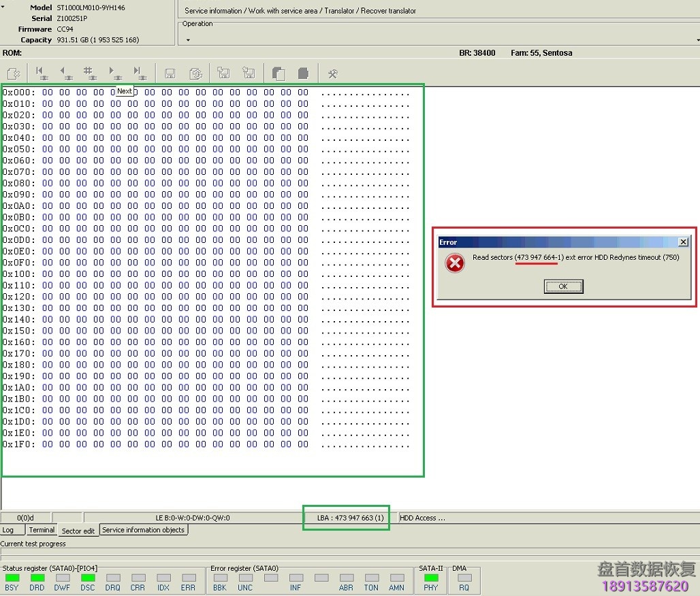Click the Next sector arrow icon
Viewport: 700px width, 596px height.
[114, 73]
